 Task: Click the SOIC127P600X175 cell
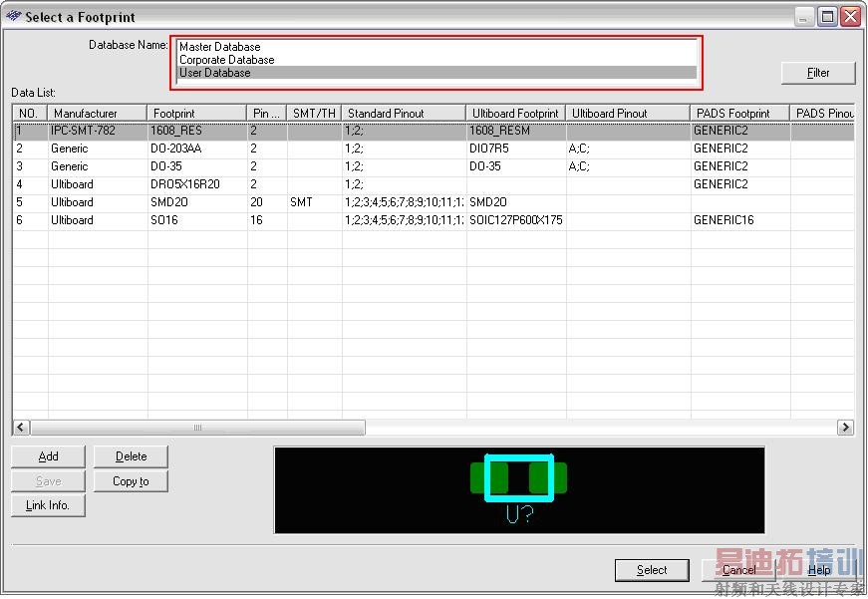coord(516,220)
